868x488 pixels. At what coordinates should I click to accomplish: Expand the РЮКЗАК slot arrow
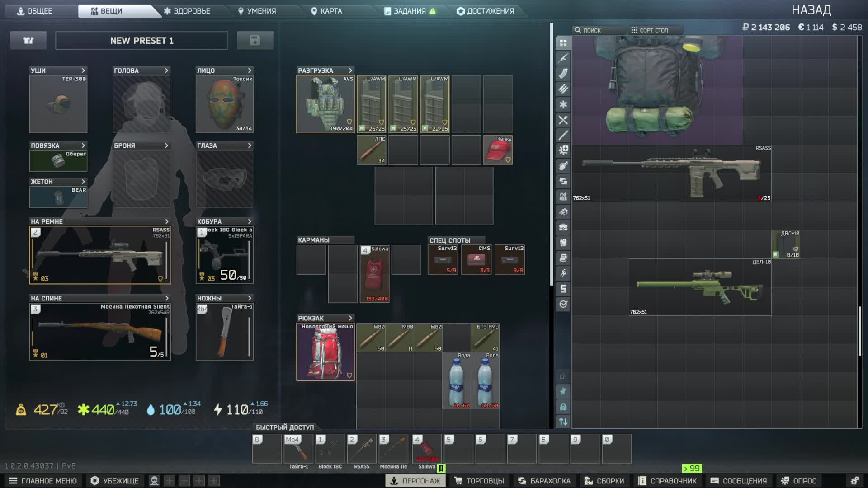[350, 318]
